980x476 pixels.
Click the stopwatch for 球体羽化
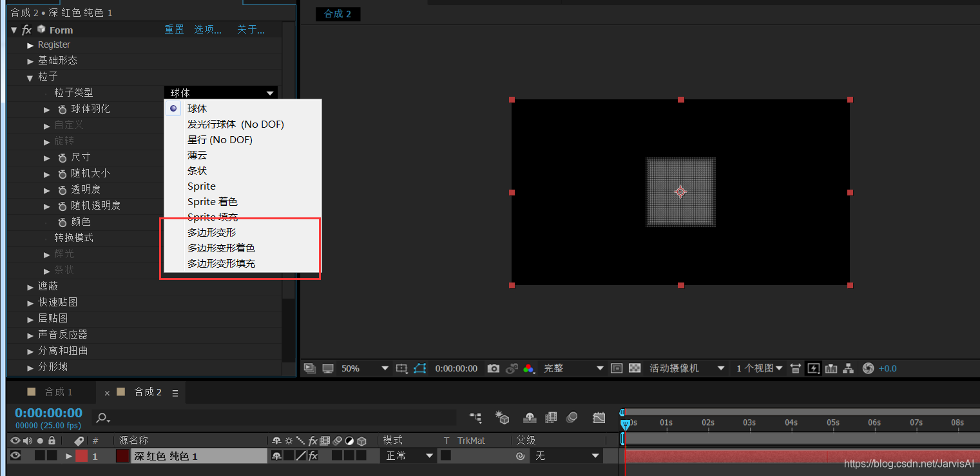[62, 109]
